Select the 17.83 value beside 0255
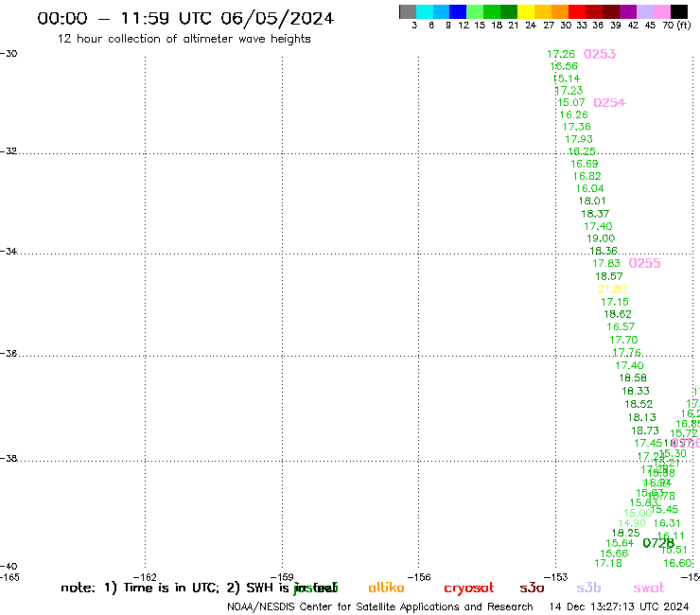This screenshot has height=615, width=700. [x=606, y=264]
